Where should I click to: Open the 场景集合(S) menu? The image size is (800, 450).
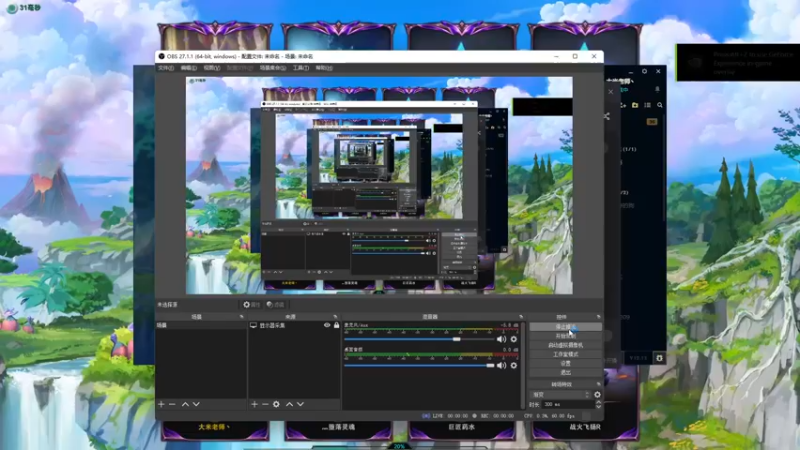272,68
